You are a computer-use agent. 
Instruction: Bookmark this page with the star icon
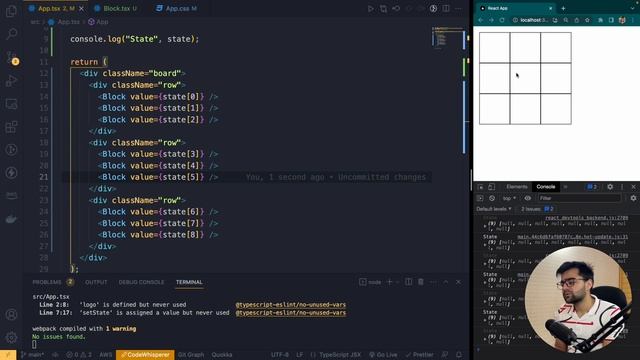[587, 20]
